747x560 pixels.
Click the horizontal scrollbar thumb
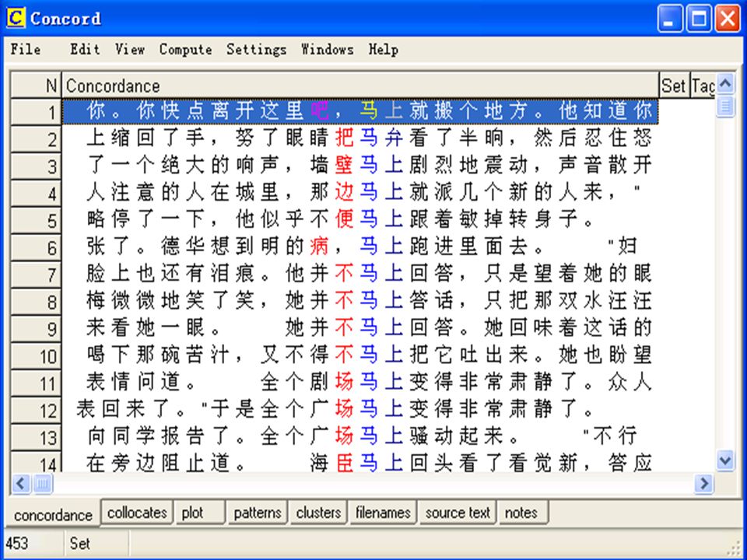click(x=42, y=484)
